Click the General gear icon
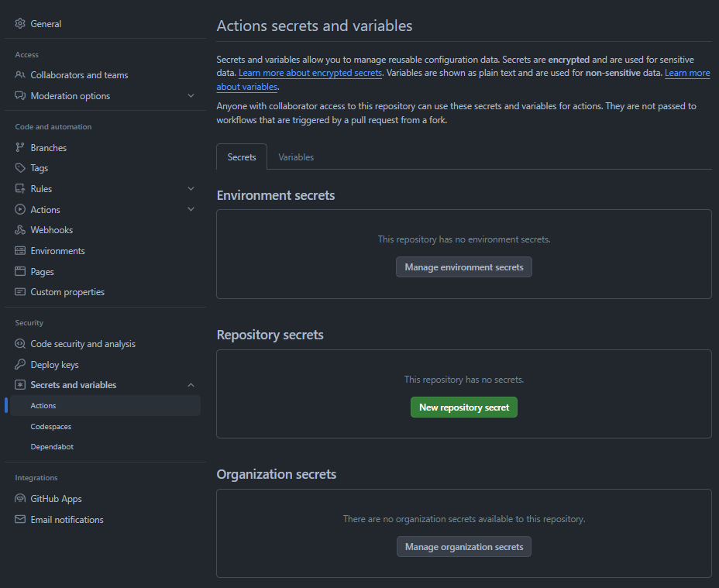 click(20, 24)
